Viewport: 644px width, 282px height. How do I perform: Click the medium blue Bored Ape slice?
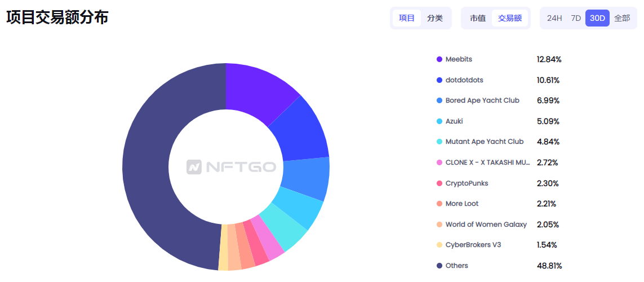click(306, 178)
